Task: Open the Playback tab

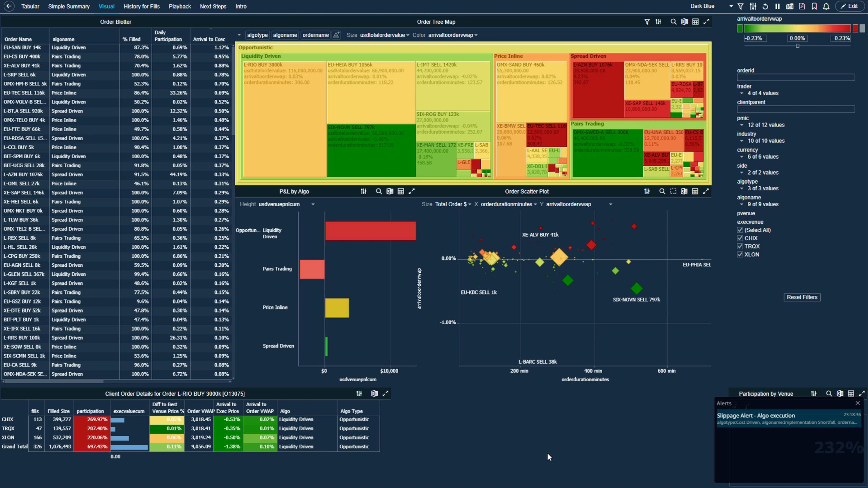Action: coord(180,6)
